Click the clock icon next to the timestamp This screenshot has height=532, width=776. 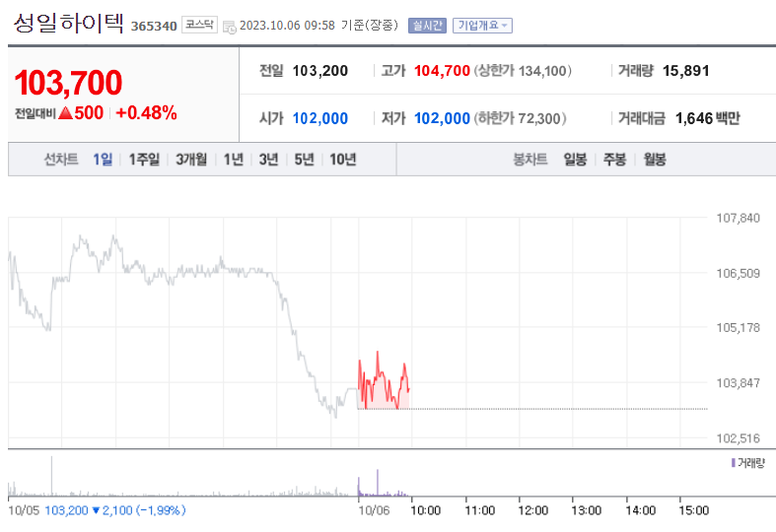click(x=229, y=27)
